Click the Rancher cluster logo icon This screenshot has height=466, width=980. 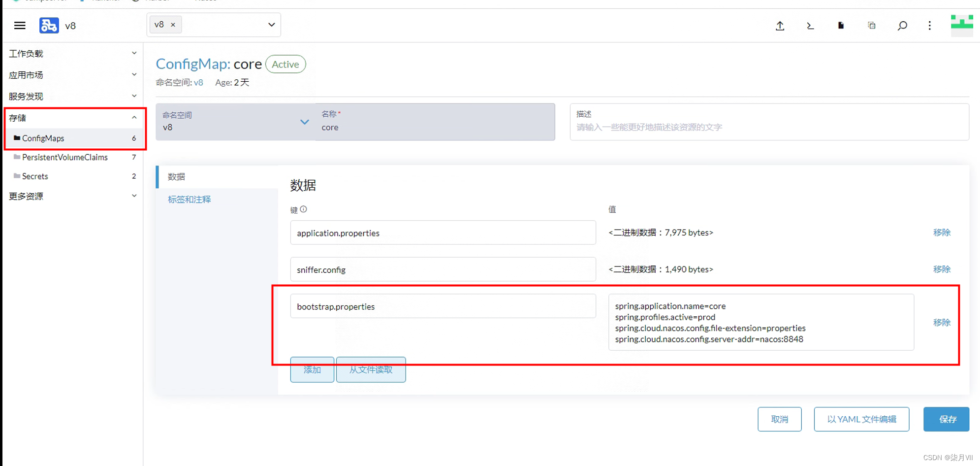pos(49,25)
